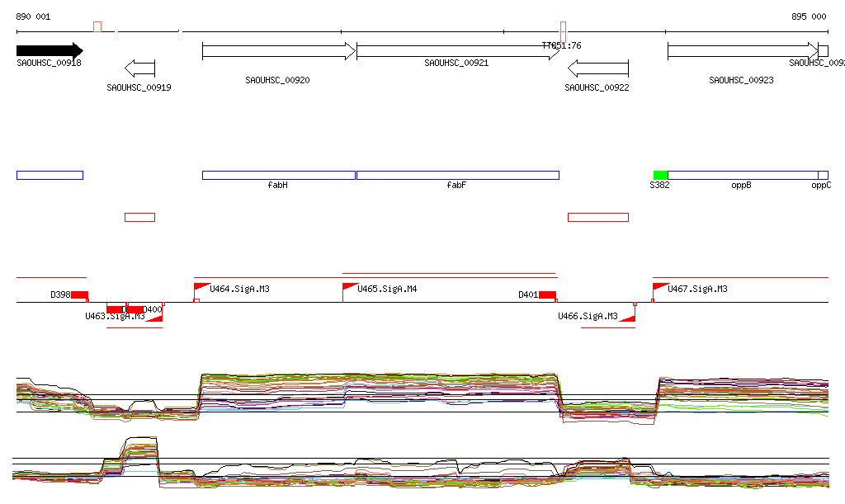Select the SAOUHSC_00921 gene arrow
This screenshot has width=845, height=504.
458,51
